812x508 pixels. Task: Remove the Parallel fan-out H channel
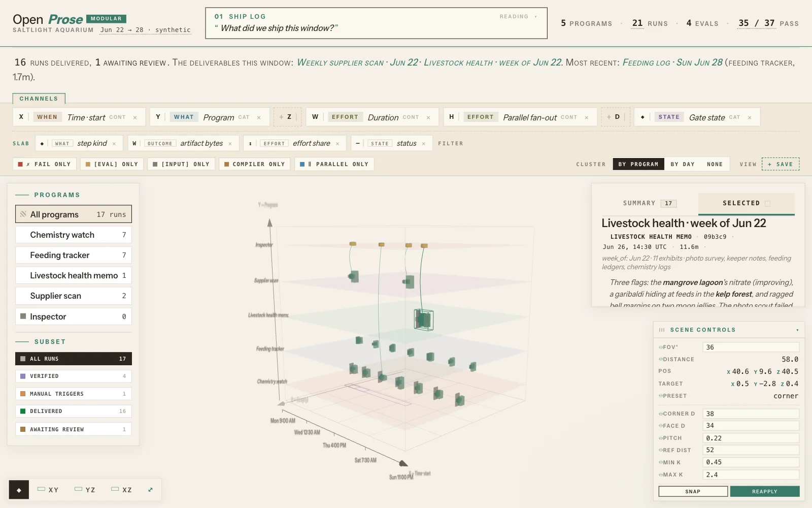587,117
